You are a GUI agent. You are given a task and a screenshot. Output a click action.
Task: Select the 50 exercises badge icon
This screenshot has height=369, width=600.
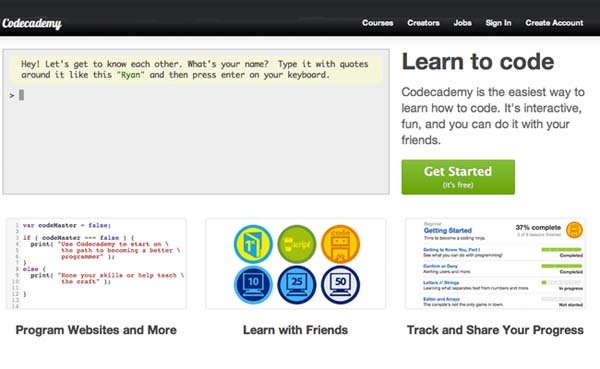coord(340,285)
